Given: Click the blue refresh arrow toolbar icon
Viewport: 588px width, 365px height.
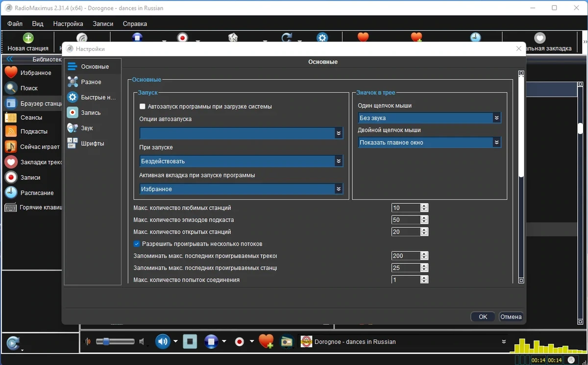Looking at the screenshot, I should point(287,38).
